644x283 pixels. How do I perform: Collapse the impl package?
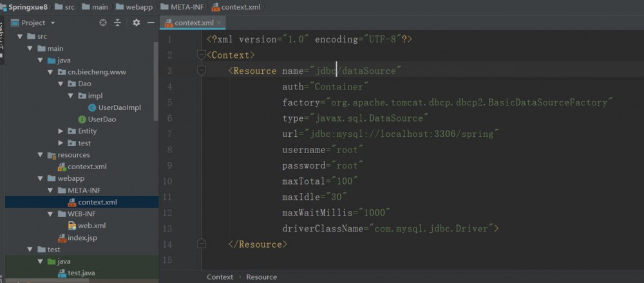tap(71, 96)
